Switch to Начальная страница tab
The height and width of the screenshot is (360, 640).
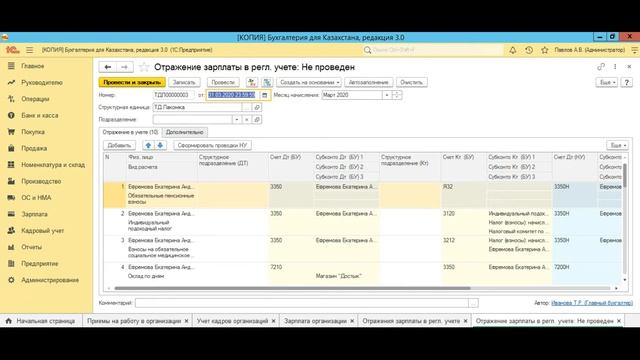41,321
